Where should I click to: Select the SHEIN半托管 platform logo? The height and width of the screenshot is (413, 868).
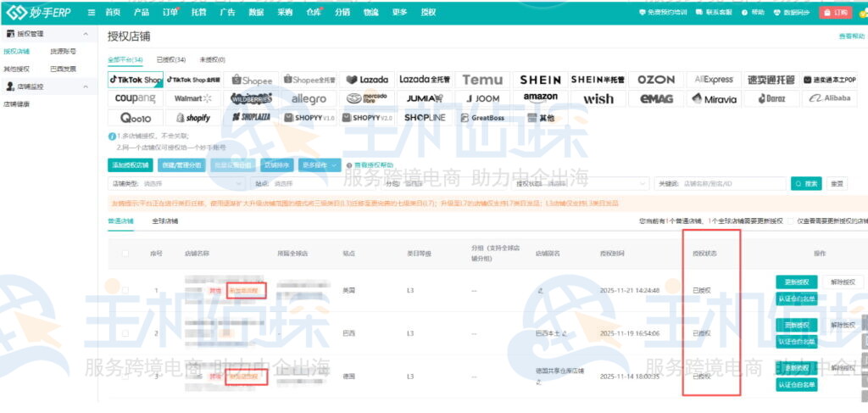click(598, 80)
